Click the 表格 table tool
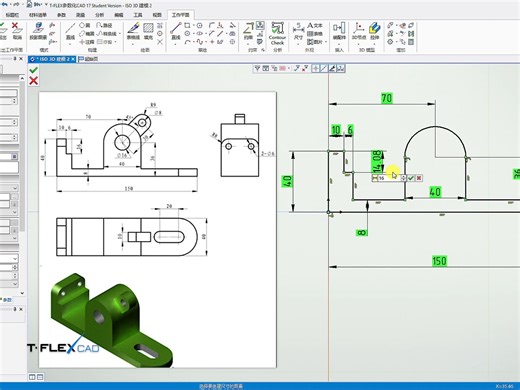520x390 pixels. point(315,34)
